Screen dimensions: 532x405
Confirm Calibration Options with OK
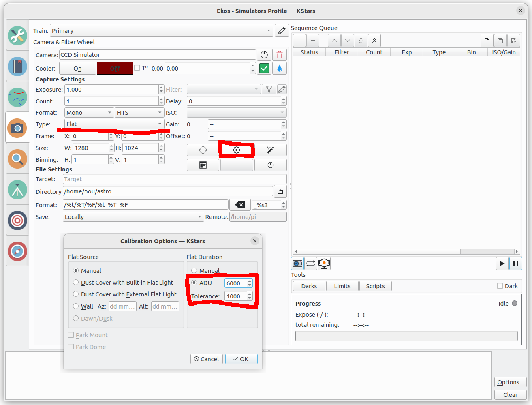(x=241, y=359)
